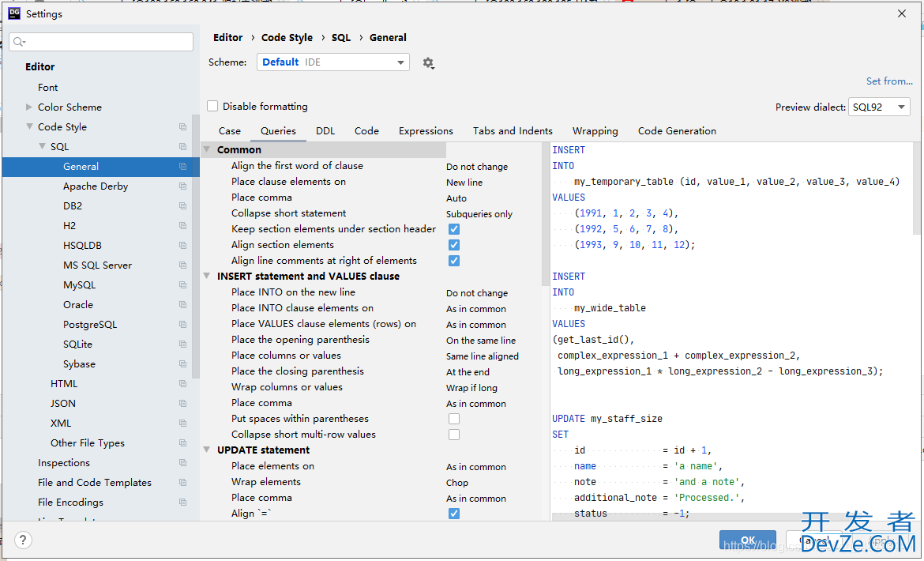Image resolution: width=924 pixels, height=561 pixels.
Task: Click the options list vertical scrollbar
Action: pos(545,213)
